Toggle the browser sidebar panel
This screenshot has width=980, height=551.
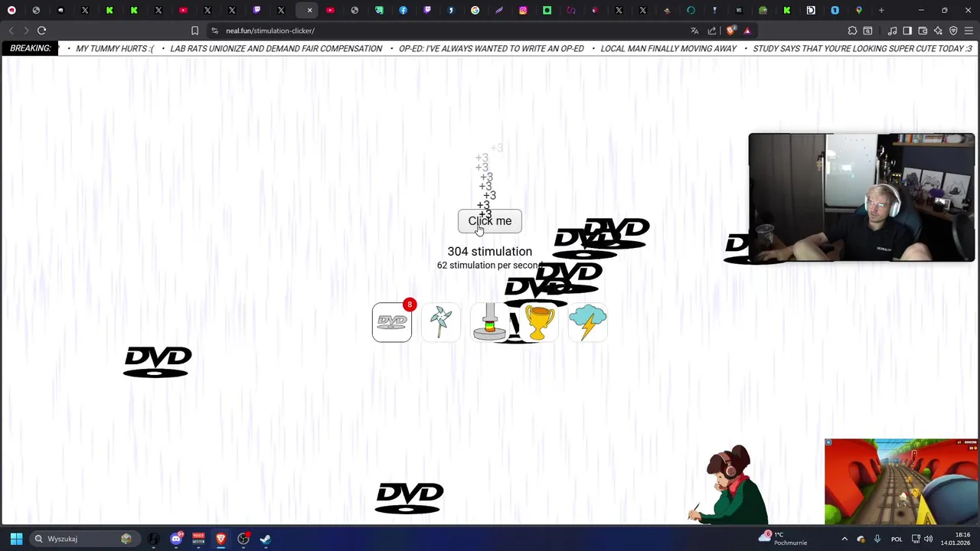(907, 31)
